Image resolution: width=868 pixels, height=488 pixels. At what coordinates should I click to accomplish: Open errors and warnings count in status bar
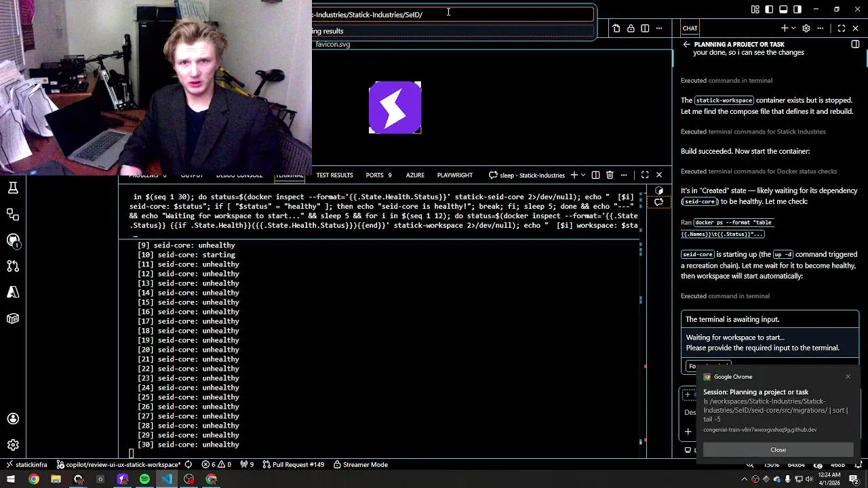click(216, 465)
